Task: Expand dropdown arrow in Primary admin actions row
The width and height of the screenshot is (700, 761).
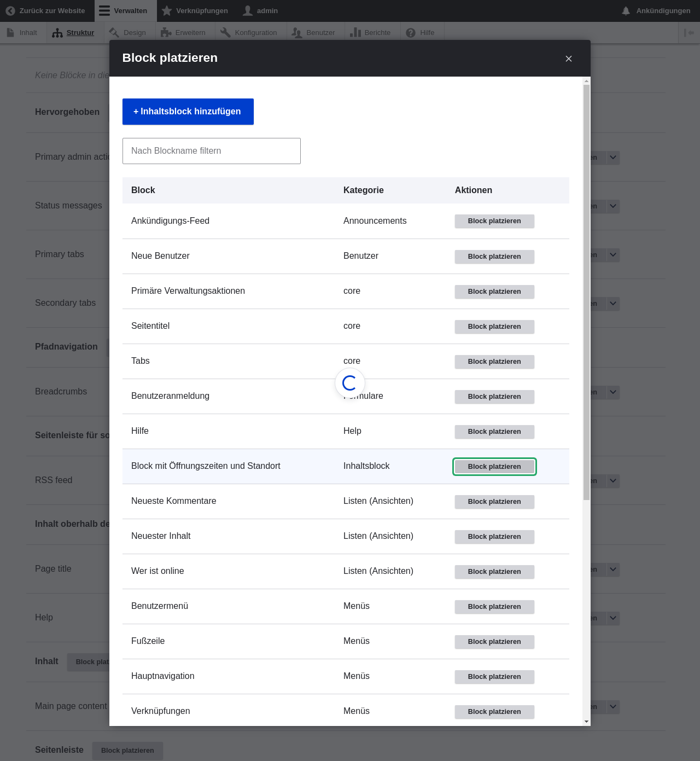Action: tap(613, 158)
